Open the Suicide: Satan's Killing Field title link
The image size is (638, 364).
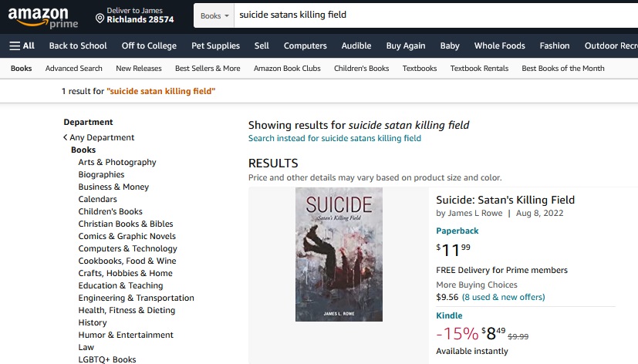tap(505, 200)
